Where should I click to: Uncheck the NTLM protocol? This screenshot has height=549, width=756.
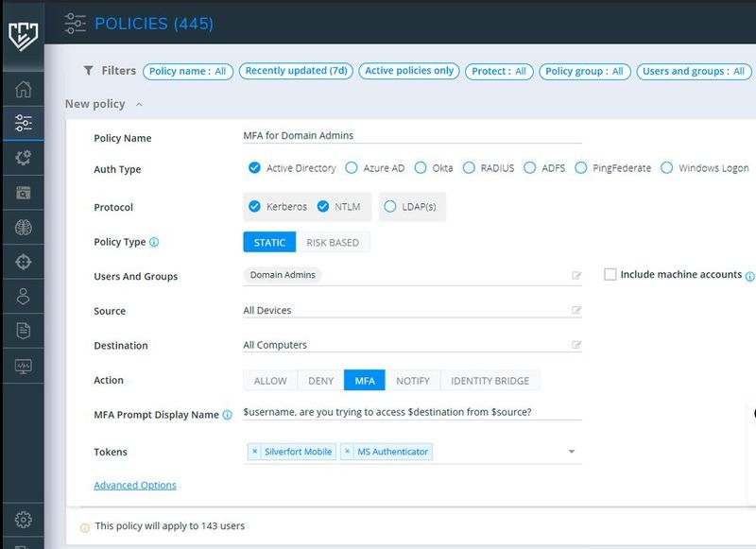click(x=323, y=206)
